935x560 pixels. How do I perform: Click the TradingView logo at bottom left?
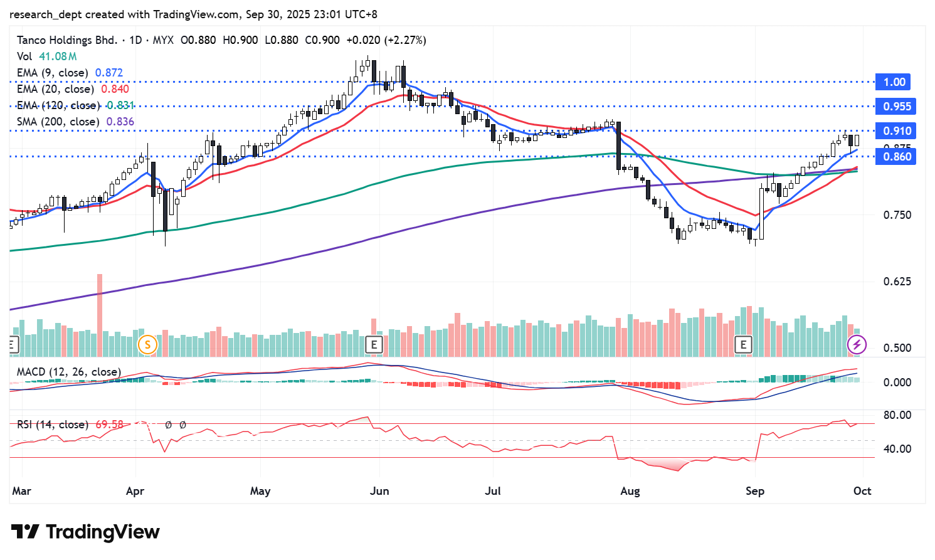click(x=85, y=532)
